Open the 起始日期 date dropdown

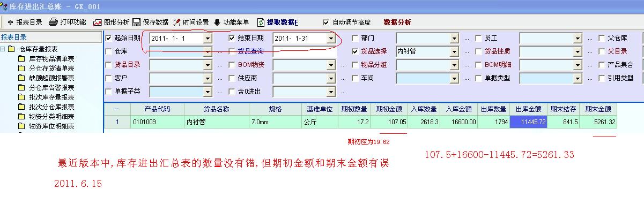[208, 39]
